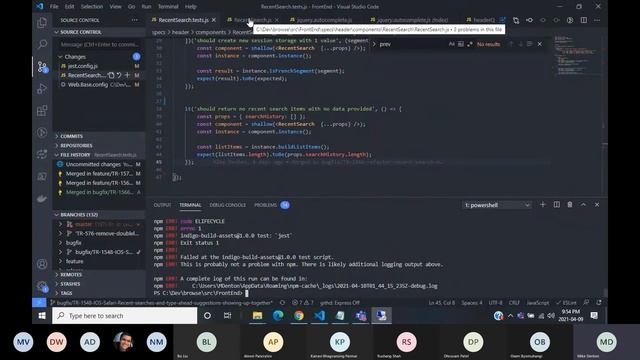Expand the STASHES section
The image size is (640, 360).
click(99, 284)
